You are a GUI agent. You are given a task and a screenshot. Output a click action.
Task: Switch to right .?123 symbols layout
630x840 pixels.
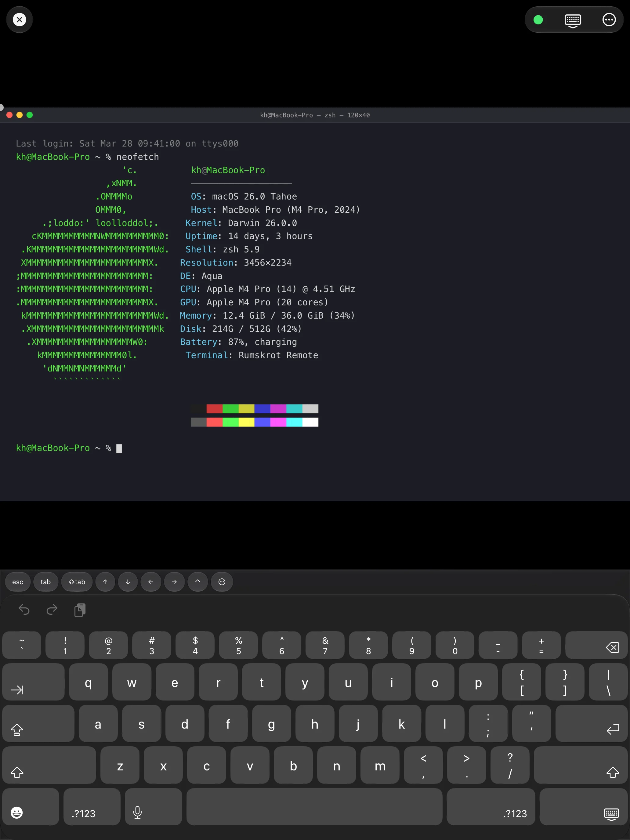[x=491, y=807]
